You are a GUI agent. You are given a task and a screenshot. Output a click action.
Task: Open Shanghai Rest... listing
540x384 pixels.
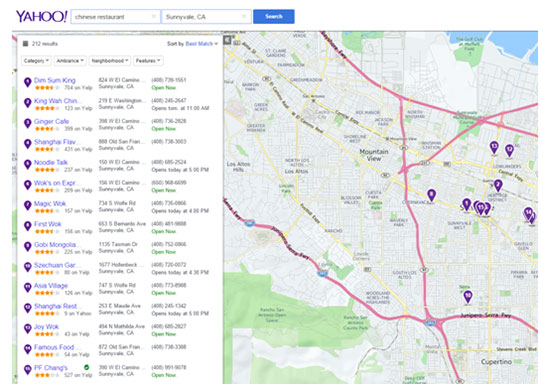coord(55,306)
